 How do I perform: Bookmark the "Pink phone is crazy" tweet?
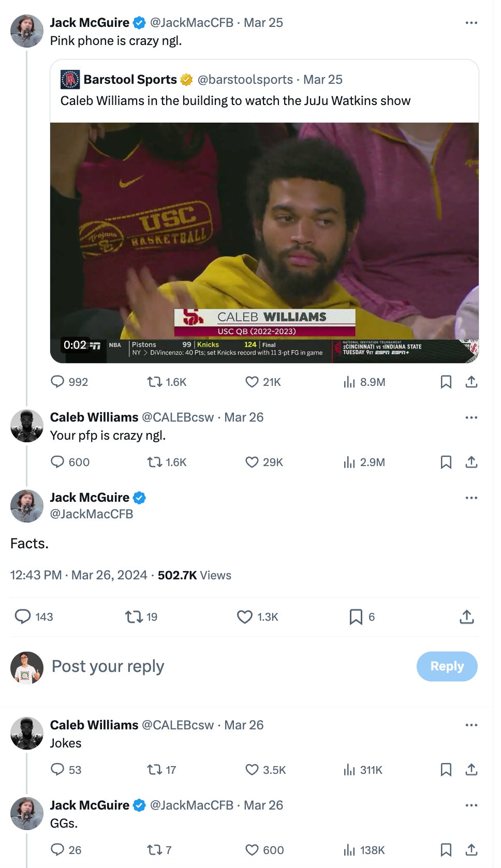[446, 382]
